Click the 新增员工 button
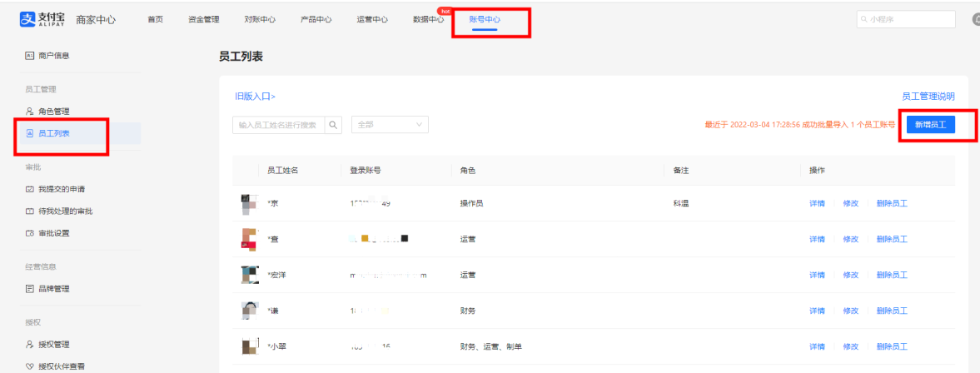This screenshot has width=980, height=373. 931,124
